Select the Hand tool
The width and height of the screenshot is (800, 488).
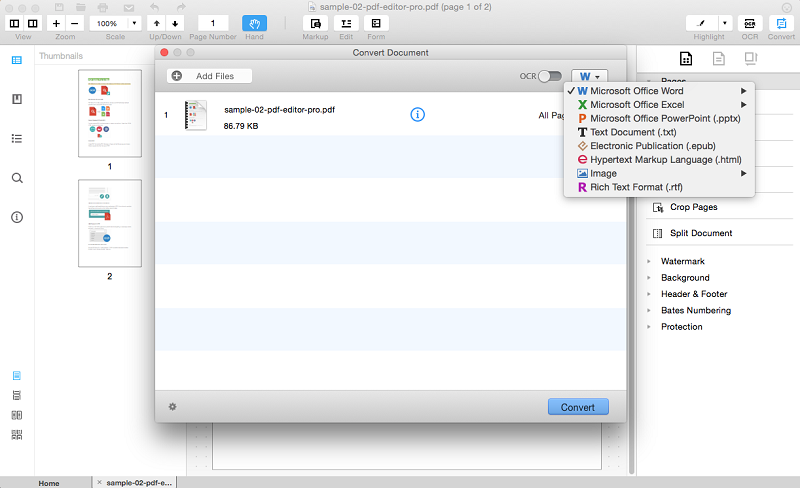pos(254,23)
